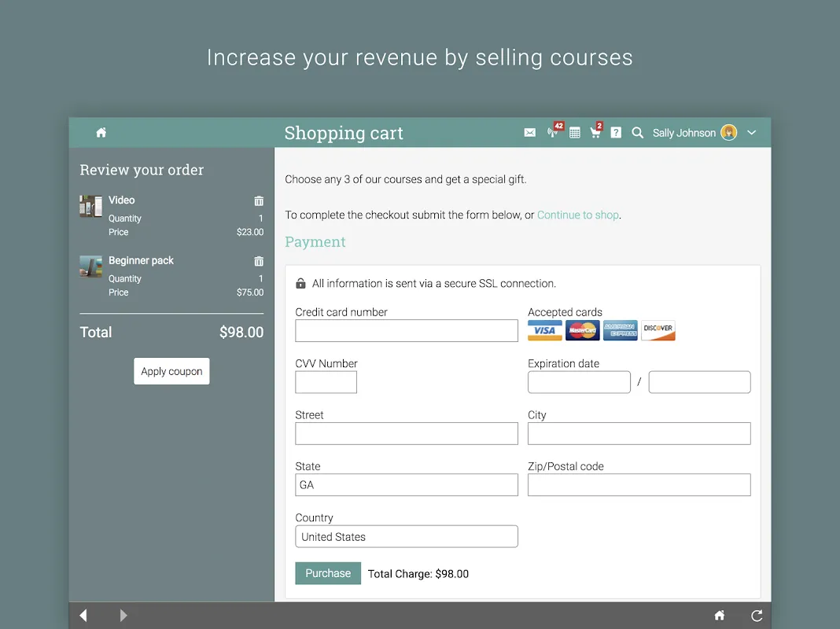This screenshot has width=840, height=629.
Task: Click the search magnifier icon
Action: point(638,133)
